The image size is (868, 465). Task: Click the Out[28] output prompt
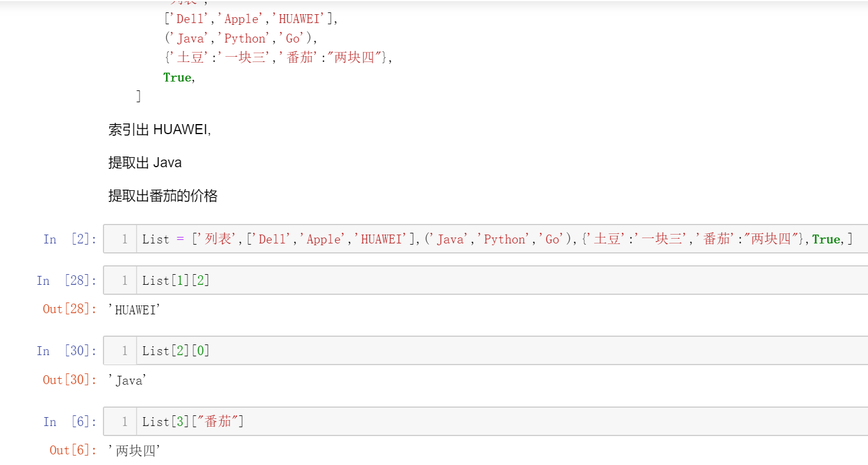tap(69, 309)
